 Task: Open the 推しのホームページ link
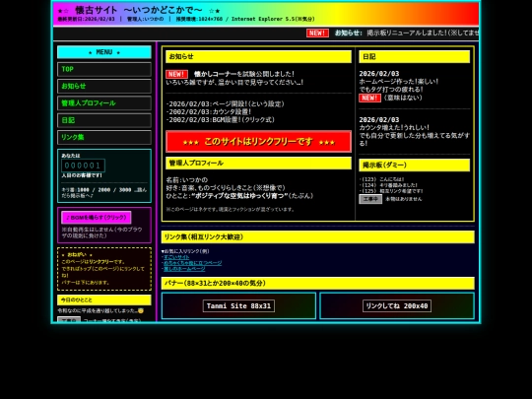coord(184,269)
